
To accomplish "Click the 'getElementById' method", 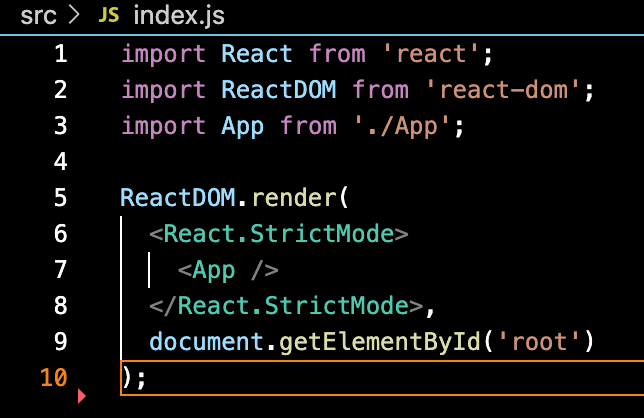I will (x=380, y=342).
